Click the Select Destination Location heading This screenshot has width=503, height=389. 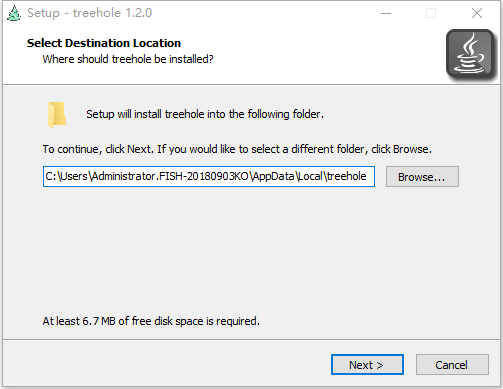click(104, 43)
